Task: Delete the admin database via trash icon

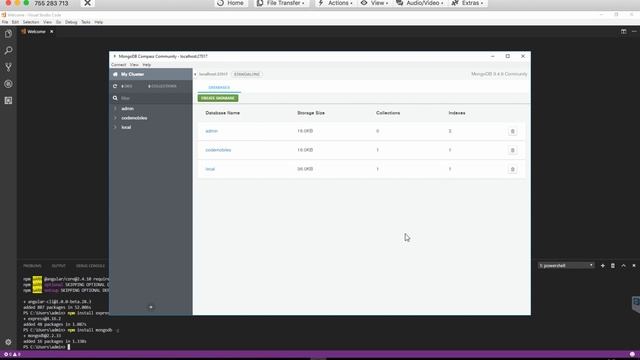Action: (512, 131)
